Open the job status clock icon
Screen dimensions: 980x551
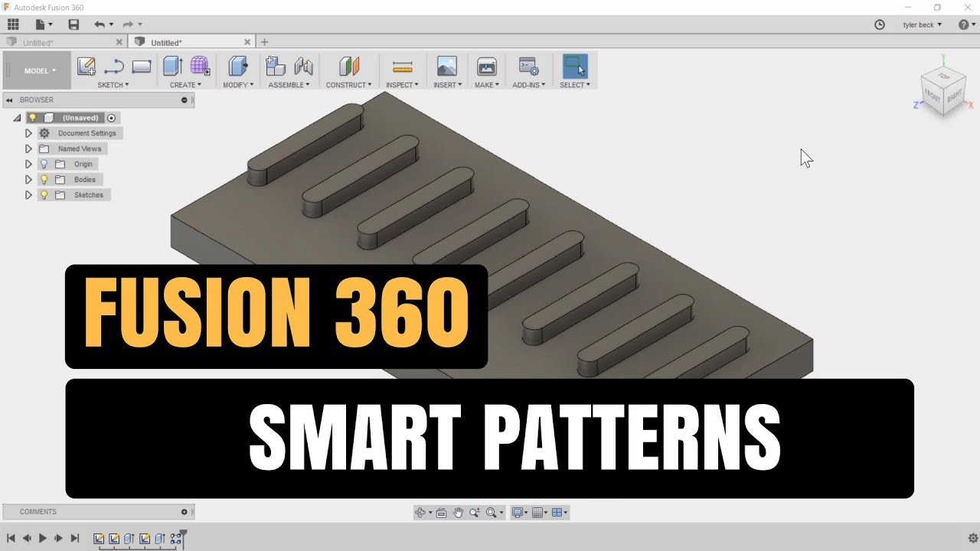pyautogui.click(x=880, y=24)
